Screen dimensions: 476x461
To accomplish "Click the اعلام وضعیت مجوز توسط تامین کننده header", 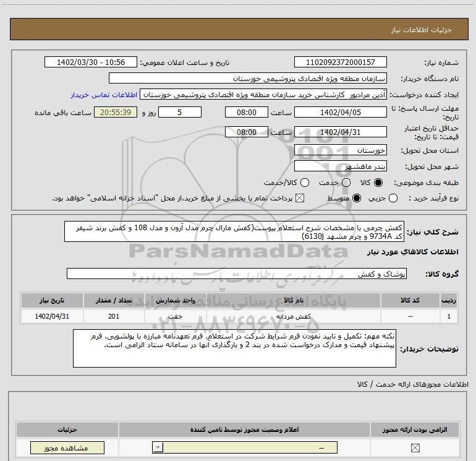I will point(244,429).
